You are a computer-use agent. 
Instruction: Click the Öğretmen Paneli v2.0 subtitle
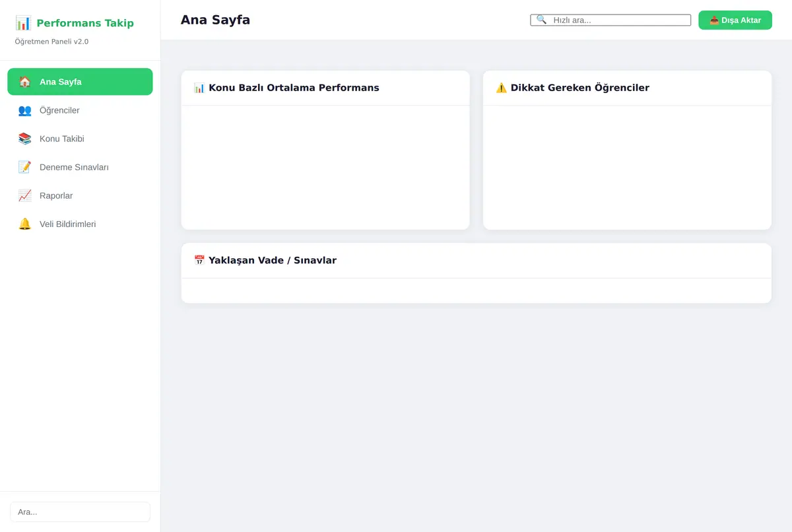51,42
